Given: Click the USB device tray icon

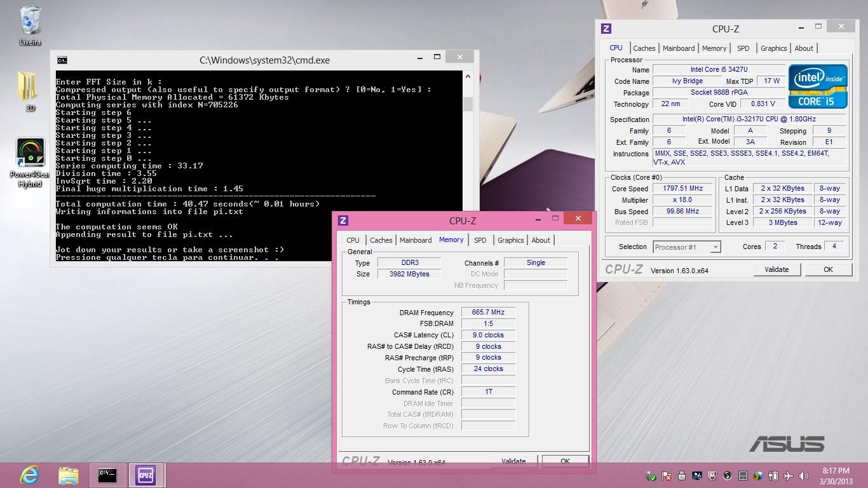Looking at the screenshot, I should point(682,475).
